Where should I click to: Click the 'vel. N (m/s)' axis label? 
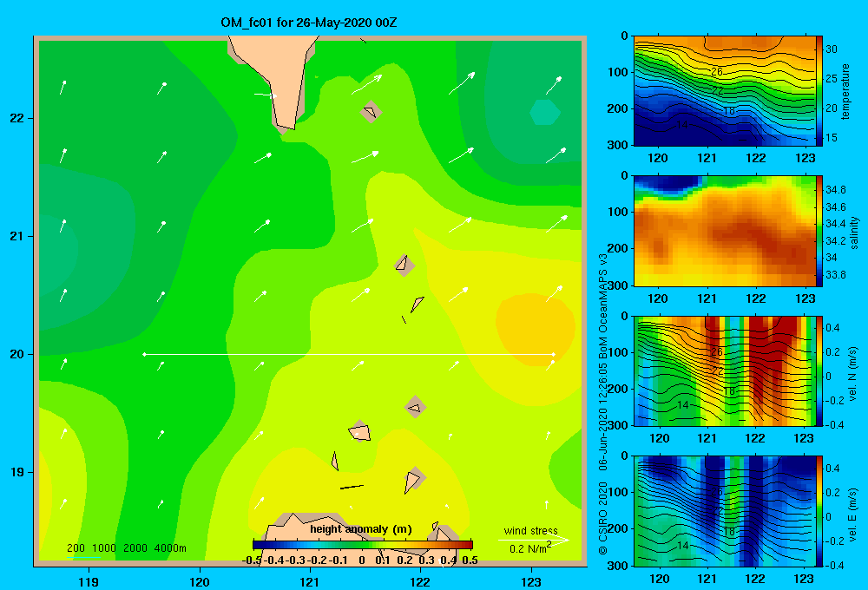(x=853, y=374)
